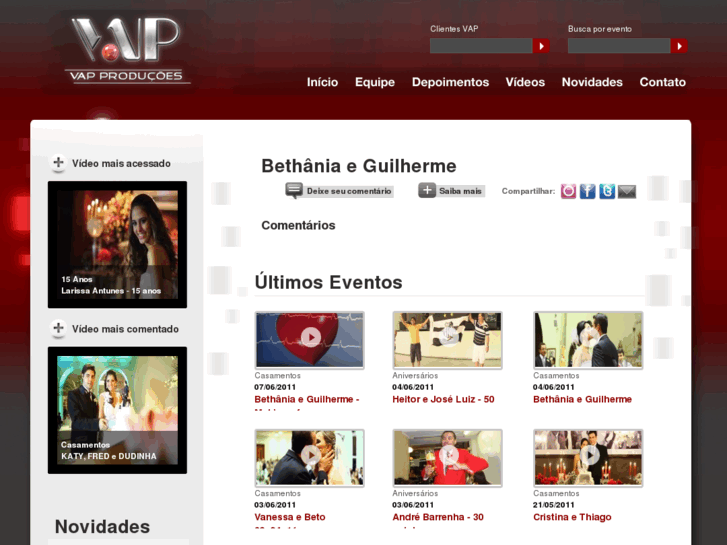The height and width of the screenshot is (545, 727).
Task: Open the Equipe menu item
Action: click(x=375, y=82)
